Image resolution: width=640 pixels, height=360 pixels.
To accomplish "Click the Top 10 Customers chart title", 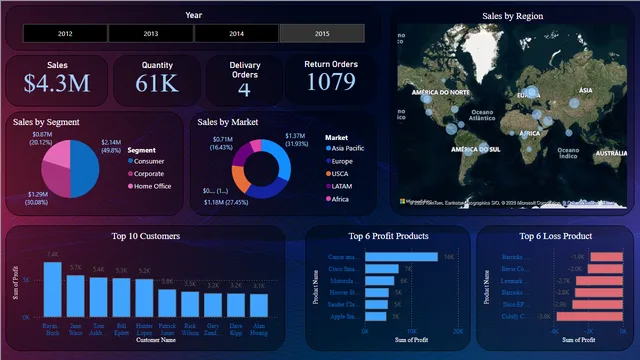I will [x=146, y=236].
